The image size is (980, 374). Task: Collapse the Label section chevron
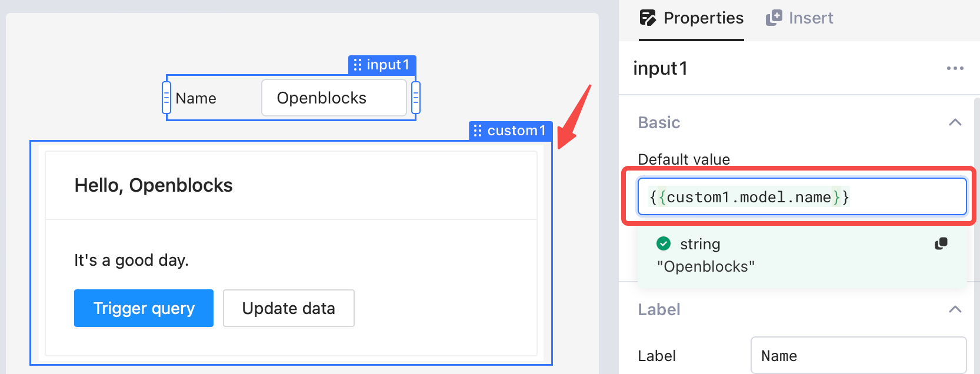coord(955,309)
